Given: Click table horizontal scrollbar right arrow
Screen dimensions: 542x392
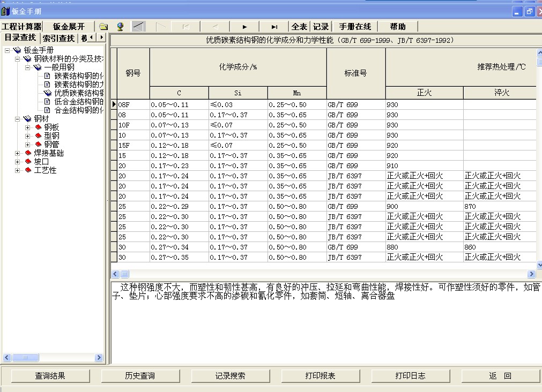Looking at the screenshot, I should coord(531,274).
